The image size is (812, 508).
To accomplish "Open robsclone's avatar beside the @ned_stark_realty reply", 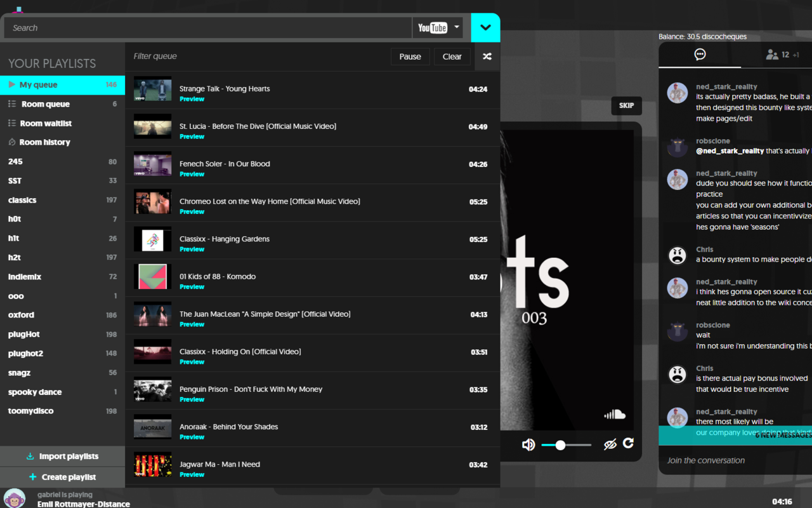I will 678,147.
